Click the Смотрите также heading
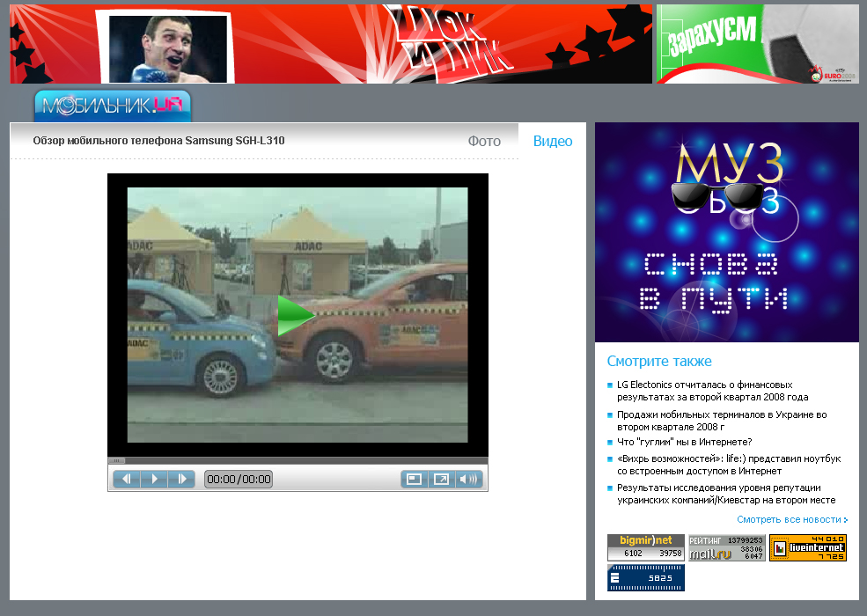 click(x=659, y=362)
